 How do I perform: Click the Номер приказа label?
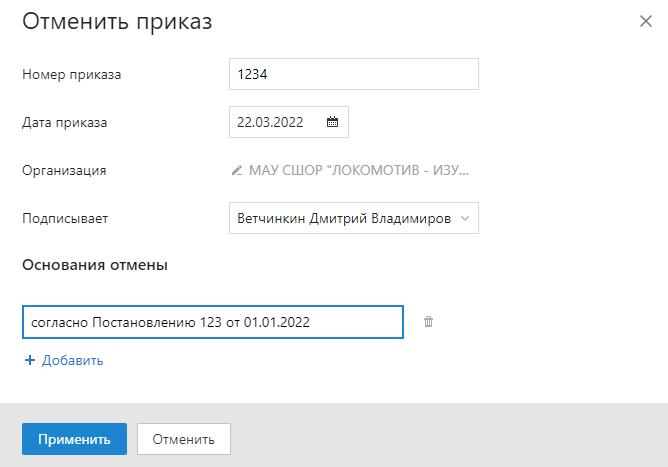click(72, 75)
